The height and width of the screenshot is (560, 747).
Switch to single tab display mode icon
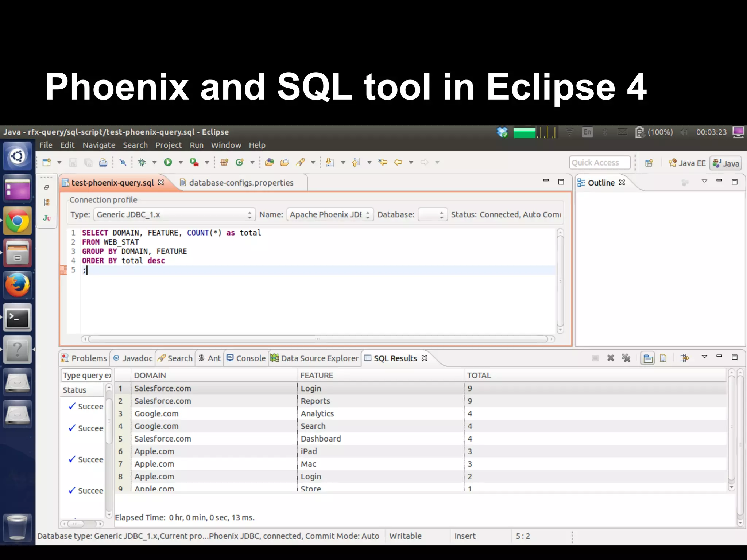coord(648,358)
